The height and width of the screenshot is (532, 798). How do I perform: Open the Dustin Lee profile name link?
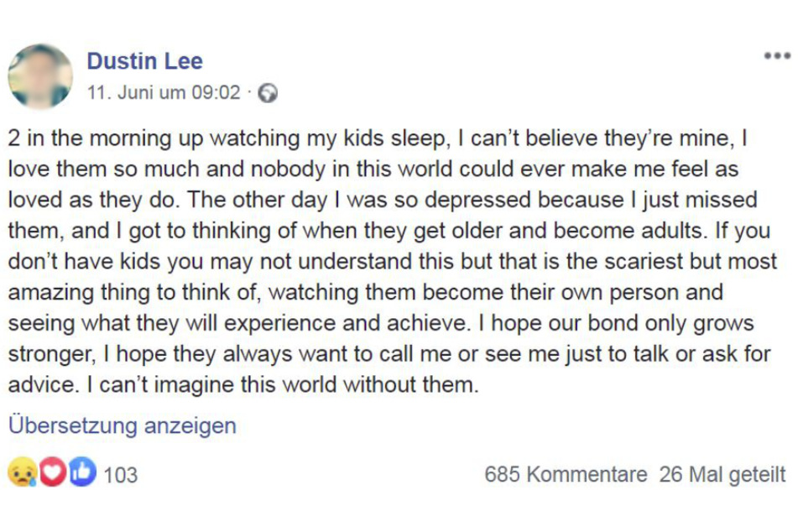click(144, 61)
